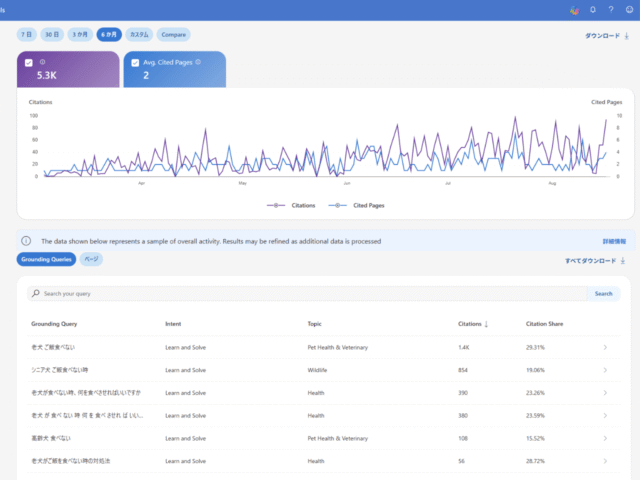
Task: Expand the Wildlife topic row chevron
Action: (605, 370)
